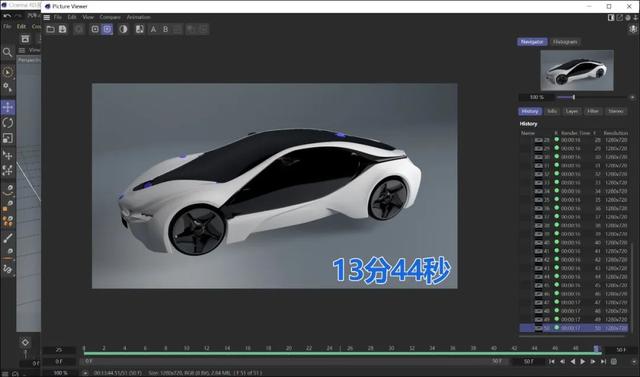Set compare image A

click(x=153, y=29)
